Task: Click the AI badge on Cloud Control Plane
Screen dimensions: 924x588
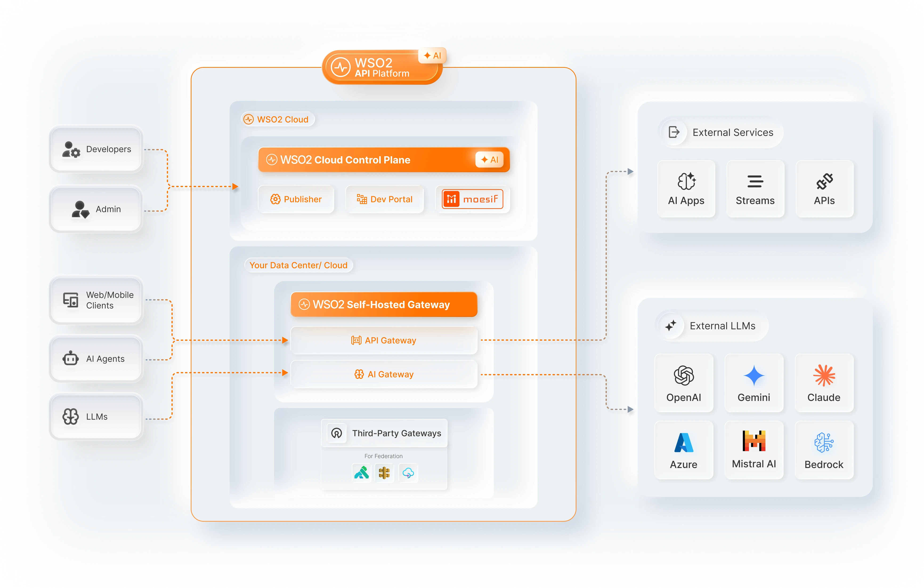Action: click(490, 160)
